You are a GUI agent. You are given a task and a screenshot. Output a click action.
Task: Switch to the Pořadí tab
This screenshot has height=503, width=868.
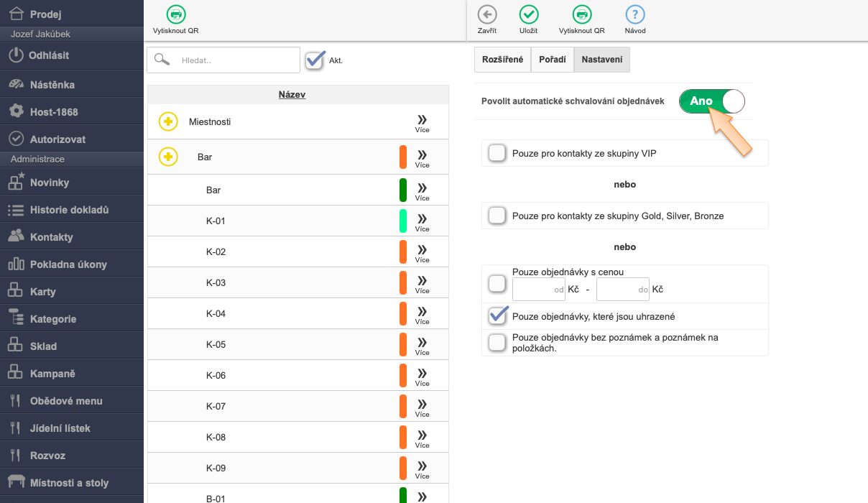(552, 60)
